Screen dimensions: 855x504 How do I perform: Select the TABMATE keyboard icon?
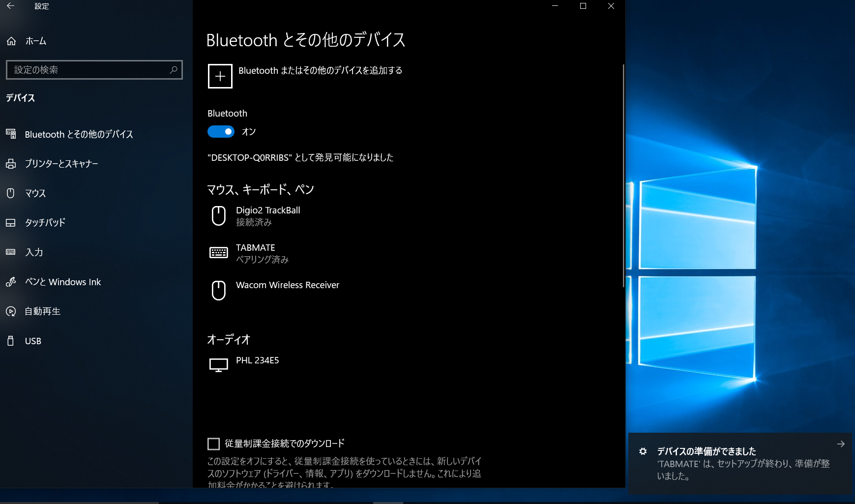[x=218, y=253]
